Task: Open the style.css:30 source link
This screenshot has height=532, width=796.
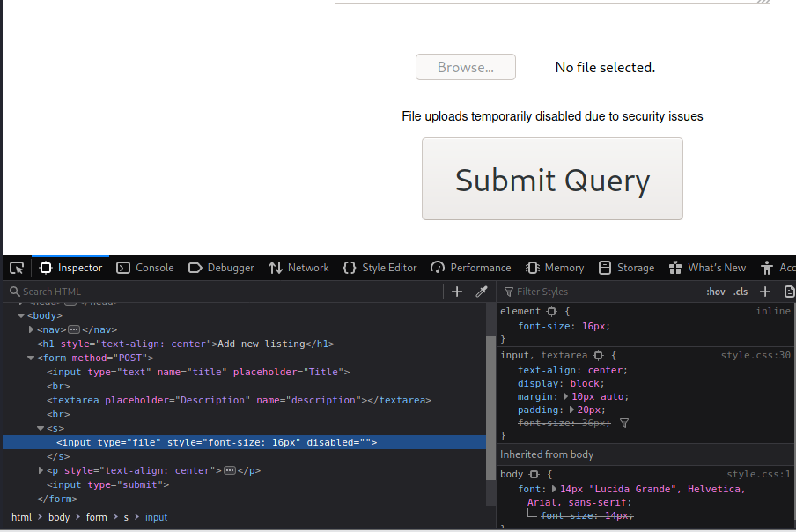Action: pos(755,355)
